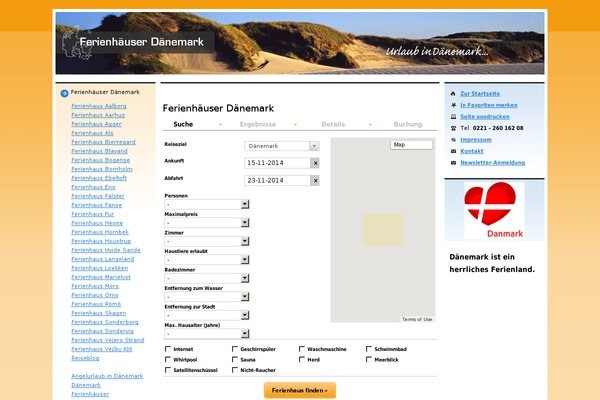Click the printer icon beside Seite ausdrucken

coord(453,116)
